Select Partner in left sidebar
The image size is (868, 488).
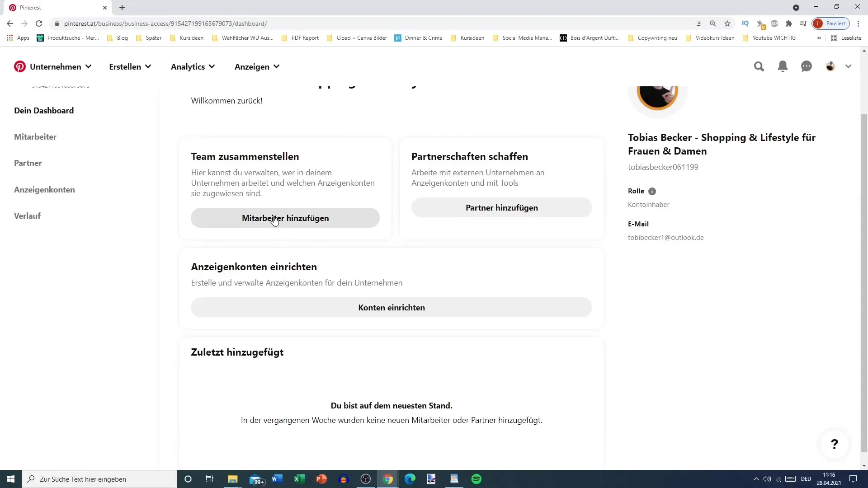(28, 163)
